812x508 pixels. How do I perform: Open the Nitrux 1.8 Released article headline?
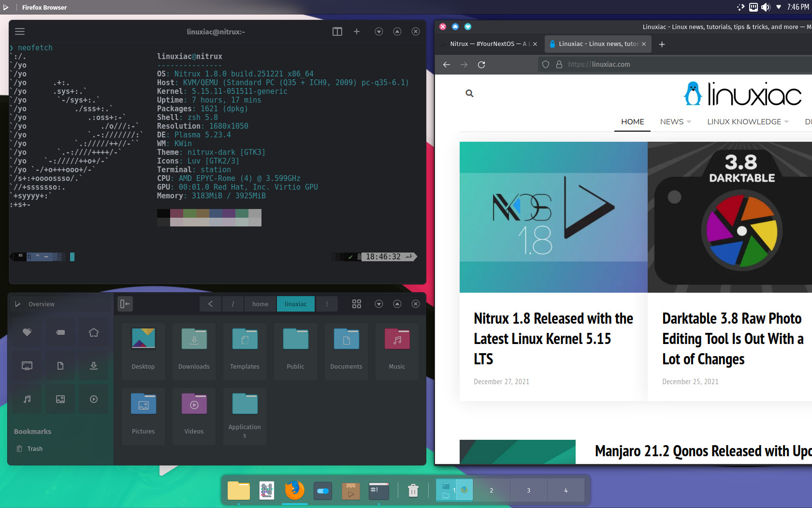point(553,339)
